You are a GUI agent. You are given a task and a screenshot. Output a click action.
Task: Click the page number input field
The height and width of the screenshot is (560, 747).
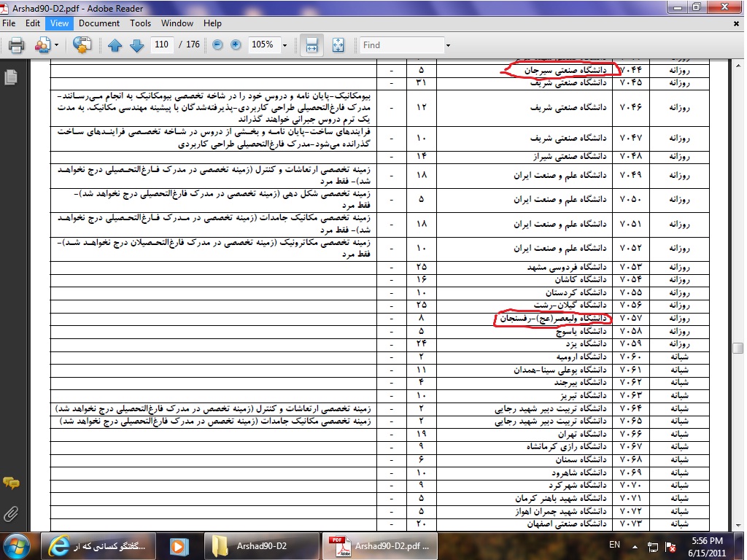[163, 45]
